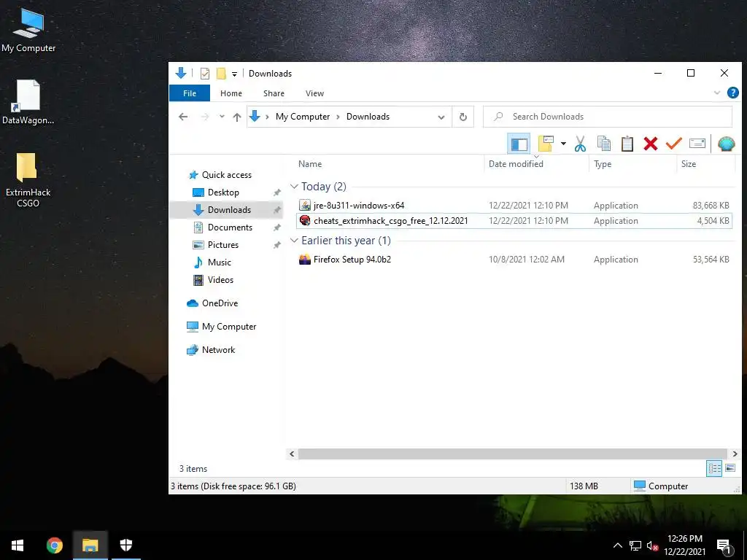Select the Firefox Setup 94.0b2 file
The width and height of the screenshot is (747, 560).
coord(514,260)
